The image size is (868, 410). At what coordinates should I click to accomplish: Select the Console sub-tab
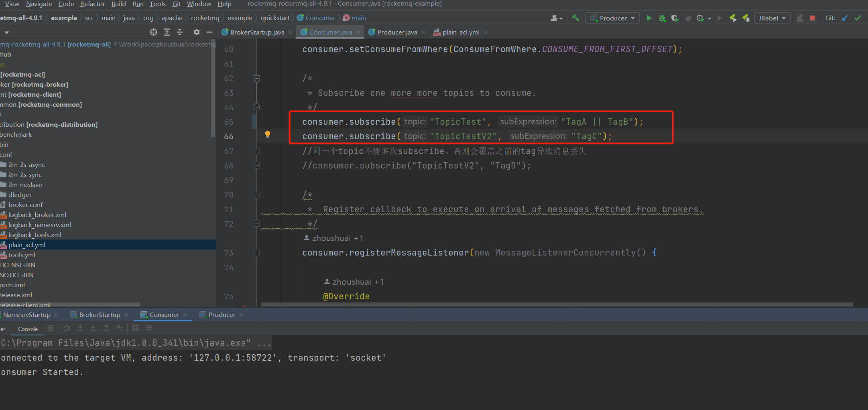click(x=28, y=329)
